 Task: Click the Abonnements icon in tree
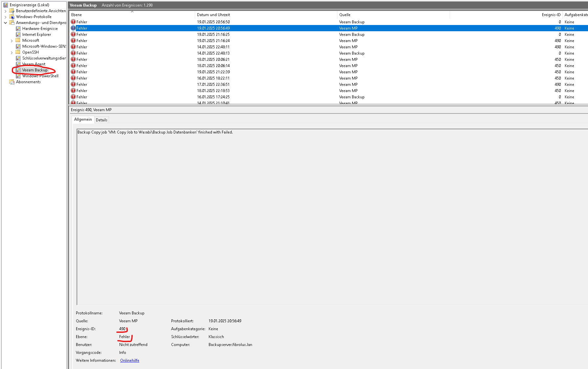point(12,82)
